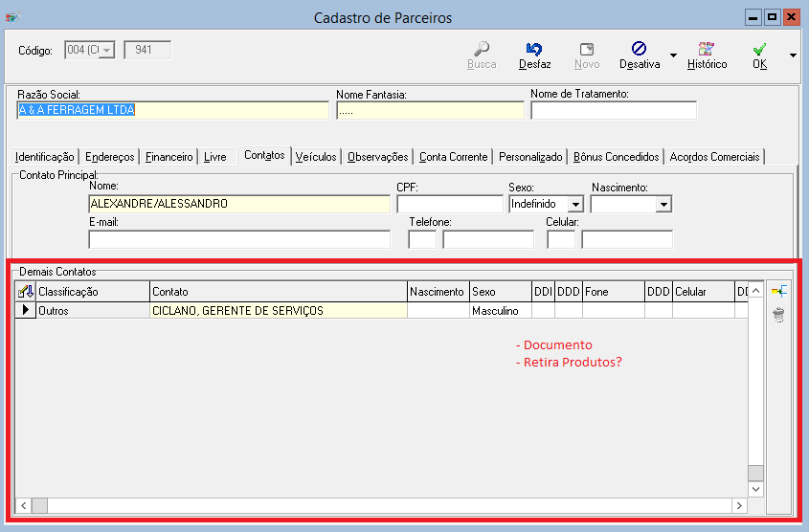This screenshot has width=809, height=532.
Task: Click the DDI column header
Action: tap(543, 292)
